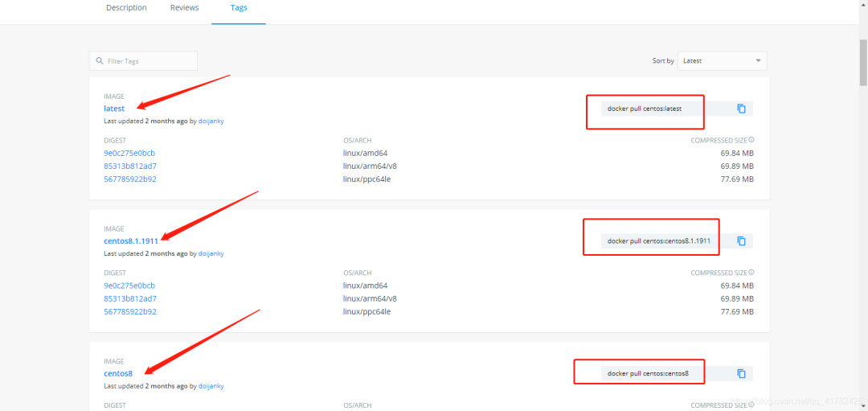Copy the docker pull centos:centos8.1.1911 command
The height and width of the screenshot is (411, 868).
(741, 241)
